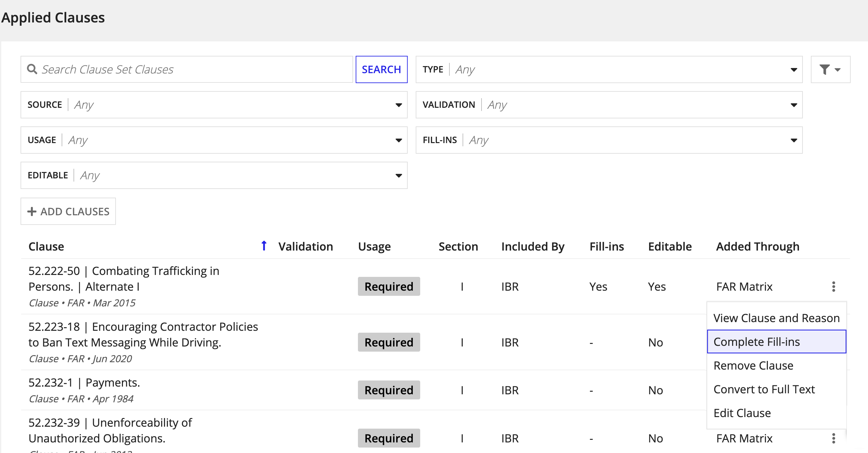Select View Clause and Reason menu option
Image resolution: width=868 pixels, height=453 pixels.
(x=776, y=318)
